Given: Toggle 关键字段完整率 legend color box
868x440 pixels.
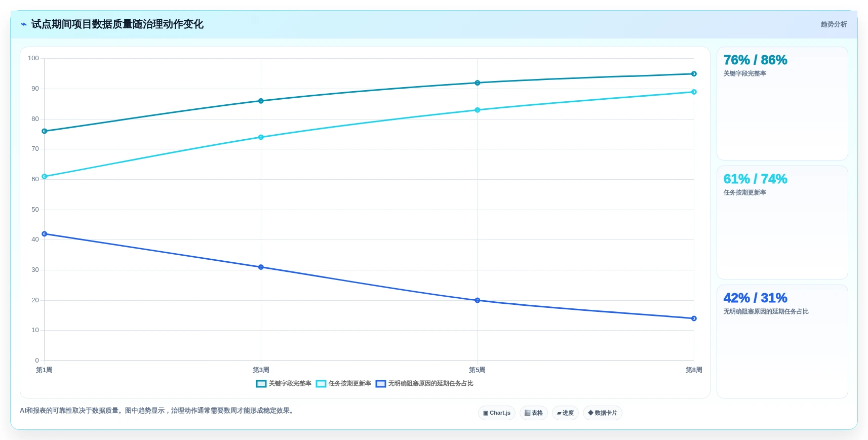Looking at the screenshot, I should point(261,384).
